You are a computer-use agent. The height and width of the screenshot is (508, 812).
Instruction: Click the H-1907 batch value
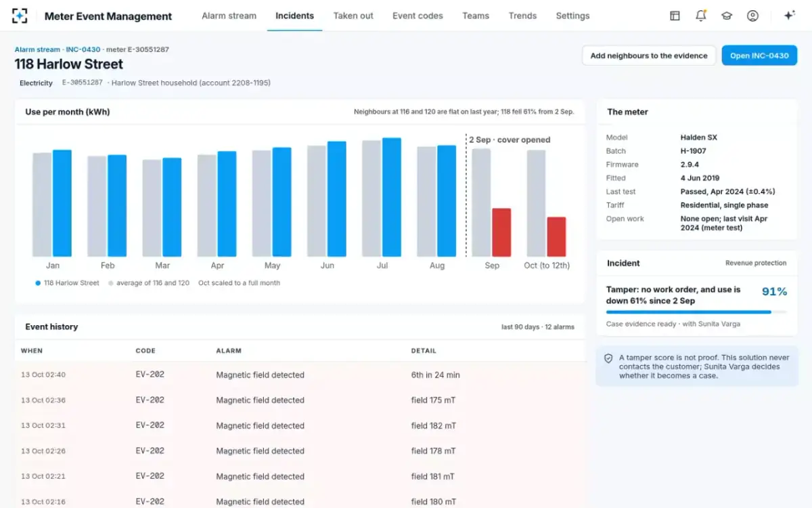(694, 151)
